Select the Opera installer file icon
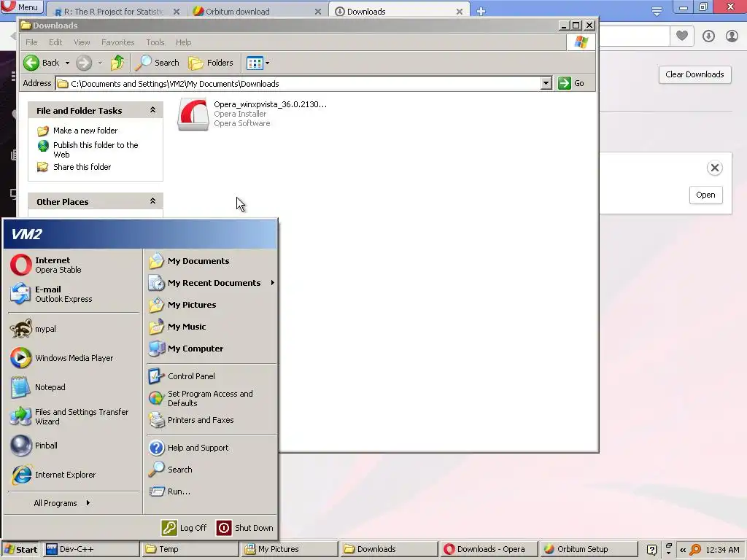The width and height of the screenshot is (747, 560). [193, 114]
